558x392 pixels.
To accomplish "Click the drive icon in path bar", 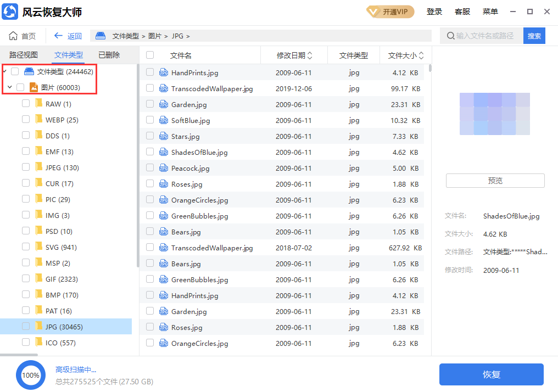I will pos(101,36).
